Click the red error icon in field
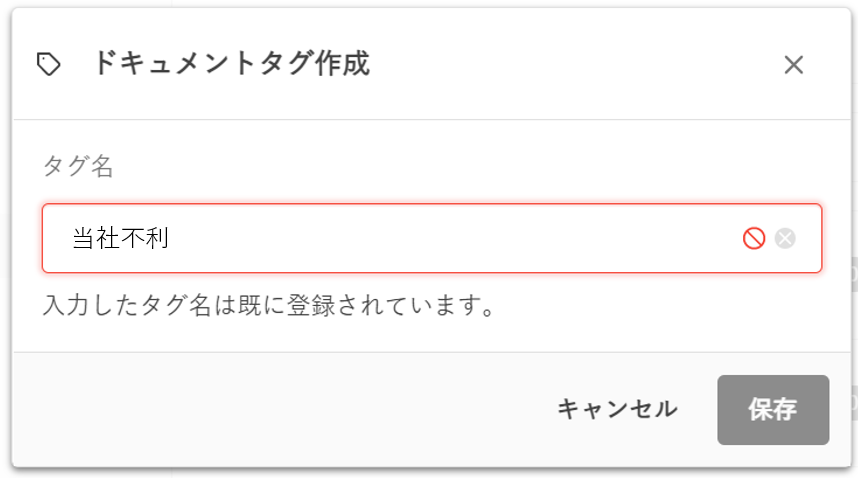Screen dimensions: 858x478 point(754,238)
